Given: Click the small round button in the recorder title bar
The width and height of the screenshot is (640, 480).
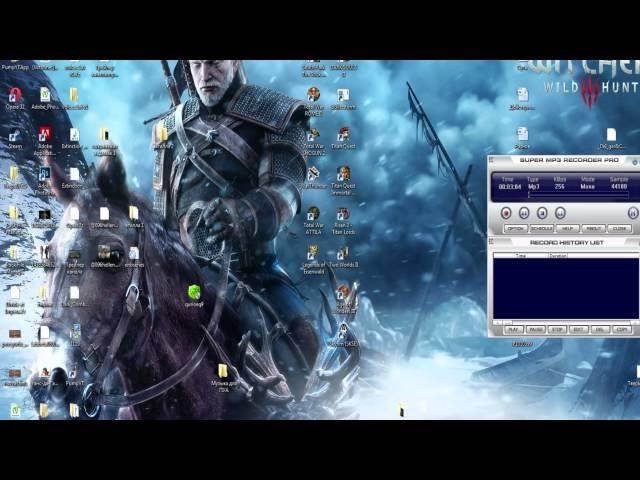Looking at the screenshot, I should [635, 162].
